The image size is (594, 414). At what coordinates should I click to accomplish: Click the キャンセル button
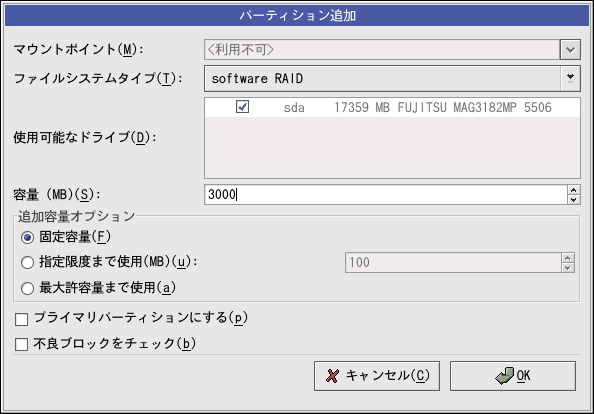[377, 376]
